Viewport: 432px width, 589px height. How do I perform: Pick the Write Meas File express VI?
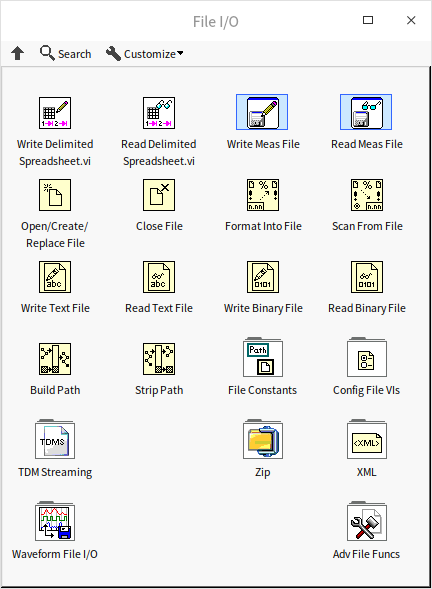pos(262,112)
